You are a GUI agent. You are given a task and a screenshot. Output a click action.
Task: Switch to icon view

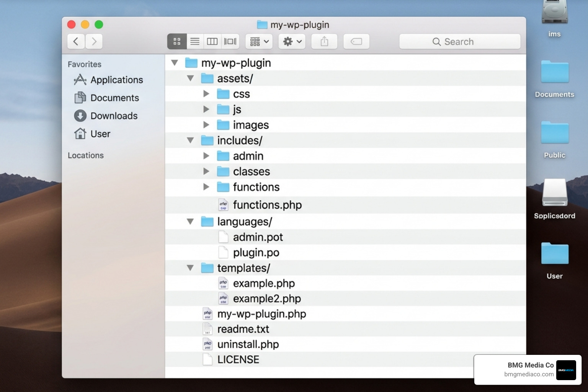[x=177, y=41]
